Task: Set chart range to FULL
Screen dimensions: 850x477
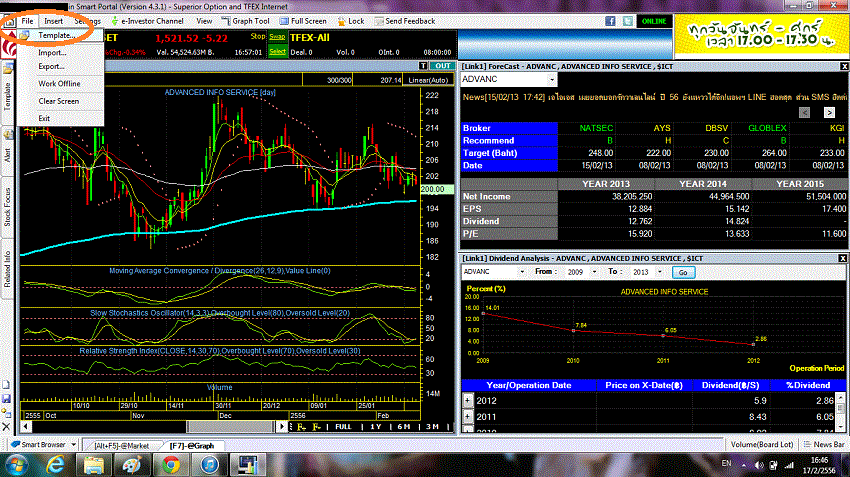Action: click(343, 427)
